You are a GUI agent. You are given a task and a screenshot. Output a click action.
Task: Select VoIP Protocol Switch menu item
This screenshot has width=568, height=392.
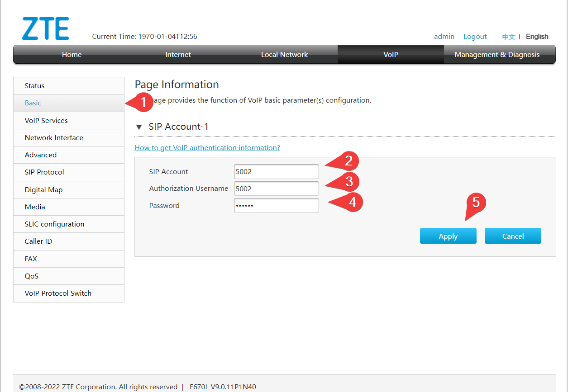(x=58, y=293)
